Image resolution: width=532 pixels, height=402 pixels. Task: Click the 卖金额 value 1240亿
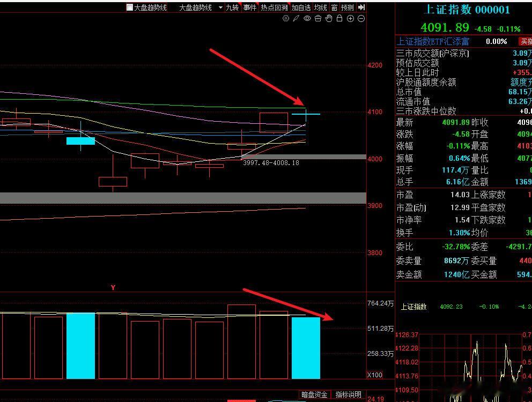click(457, 274)
